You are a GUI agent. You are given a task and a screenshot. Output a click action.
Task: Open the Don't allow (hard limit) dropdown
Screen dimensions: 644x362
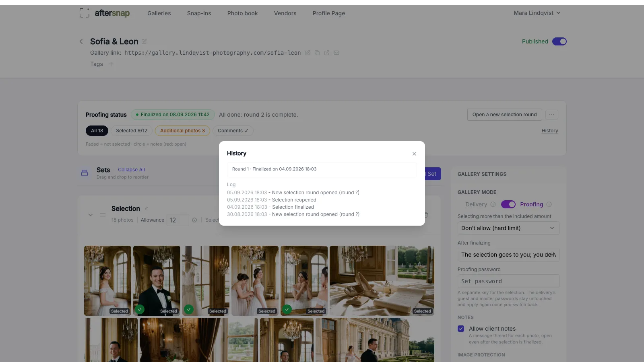[x=508, y=228]
